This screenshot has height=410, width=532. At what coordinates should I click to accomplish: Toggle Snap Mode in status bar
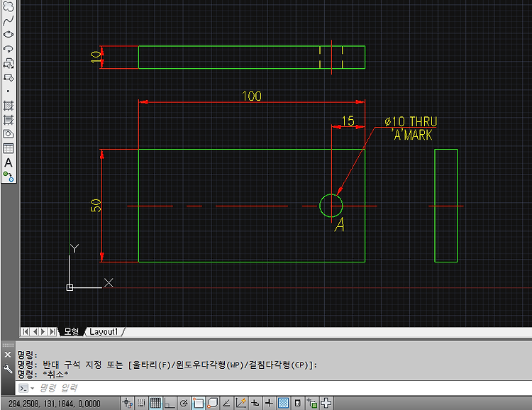click(x=141, y=403)
